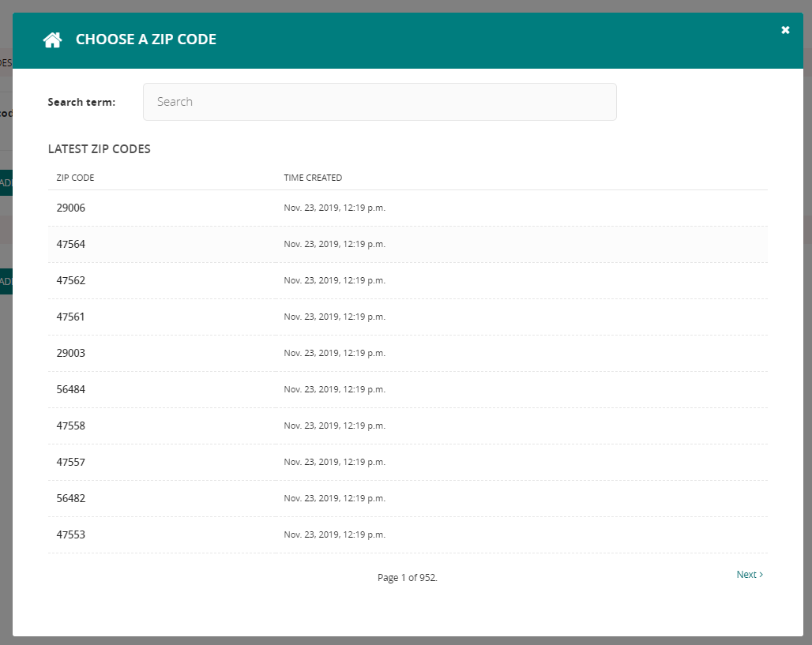Click the Page 1 of 952 indicator
Viewport: 812px width, 645px height.
408,577
